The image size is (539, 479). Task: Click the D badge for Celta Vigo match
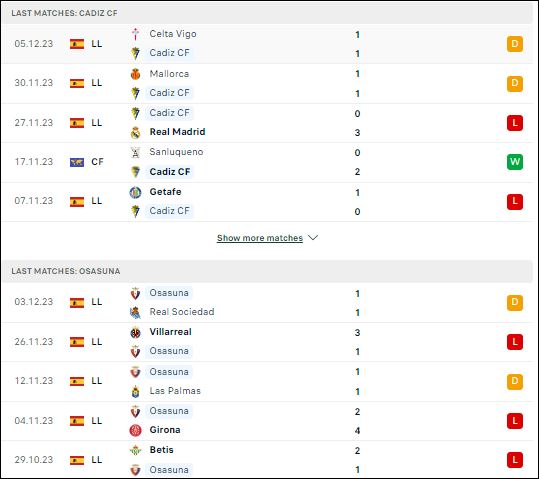515,44
